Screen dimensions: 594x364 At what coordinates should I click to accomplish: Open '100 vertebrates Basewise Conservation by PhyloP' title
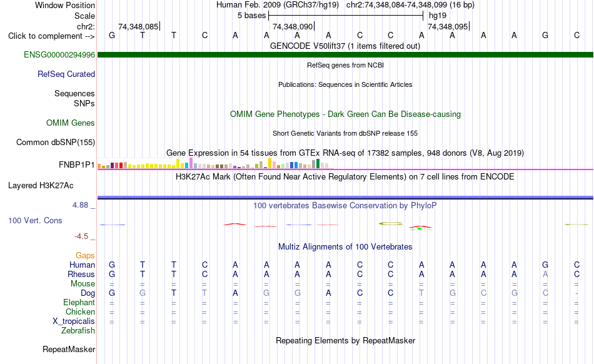click(345, 206)
